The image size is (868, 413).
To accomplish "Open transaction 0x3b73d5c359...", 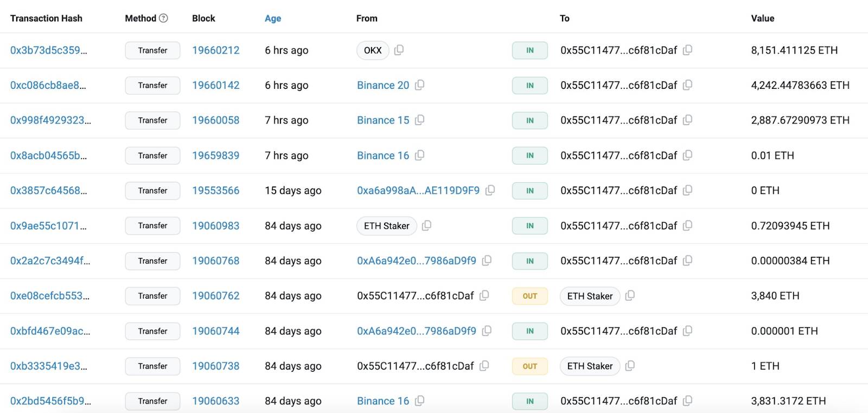I will click(49, 50).
